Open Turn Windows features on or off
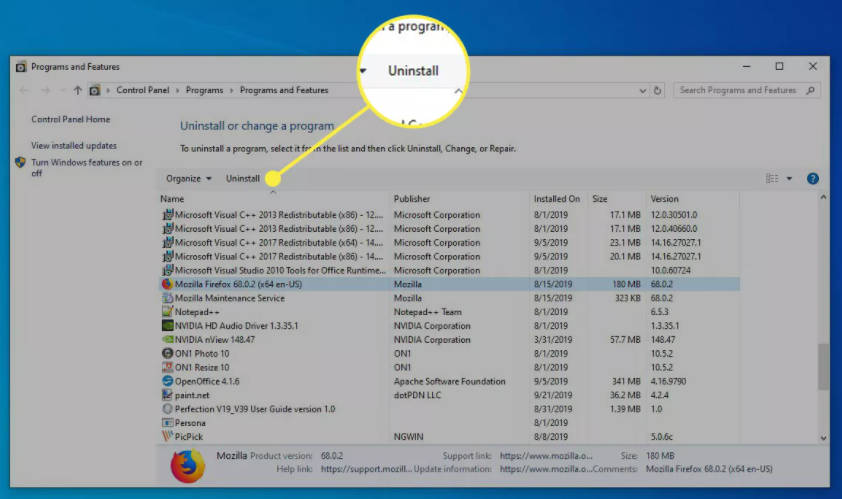Viewport: 842px width, 499px height. tap(86, 168)
